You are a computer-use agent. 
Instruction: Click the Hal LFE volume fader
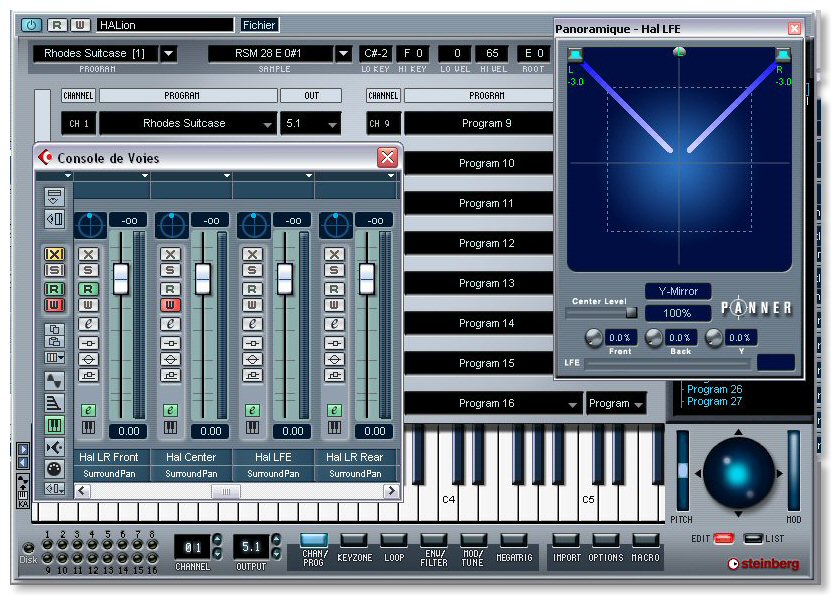285,278
